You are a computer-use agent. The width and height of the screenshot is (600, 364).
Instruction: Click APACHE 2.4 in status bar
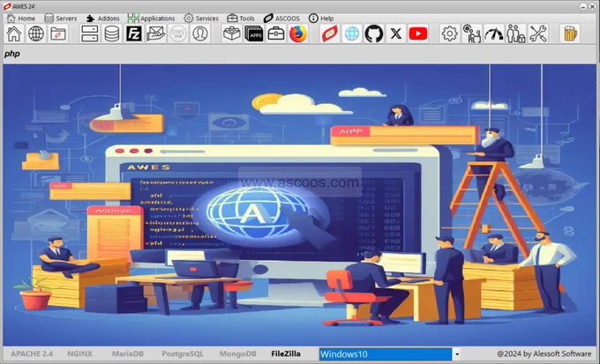(x=32, y=353)
